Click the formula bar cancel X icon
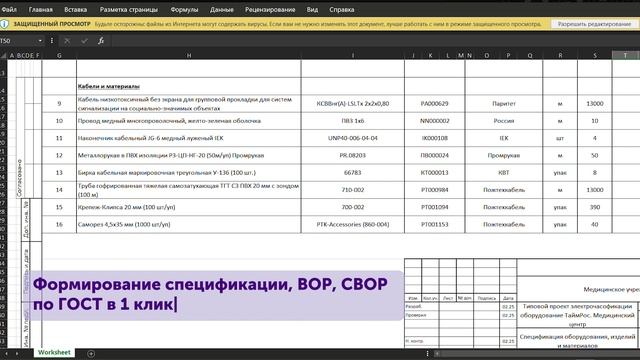Viewport: 640px width, 360px height. [x=67, y=41]
